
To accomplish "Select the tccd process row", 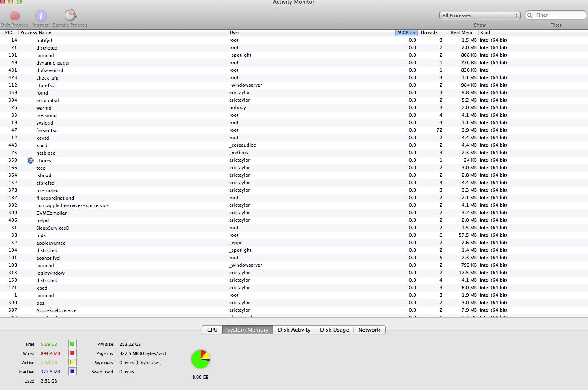I will [294, 168].
